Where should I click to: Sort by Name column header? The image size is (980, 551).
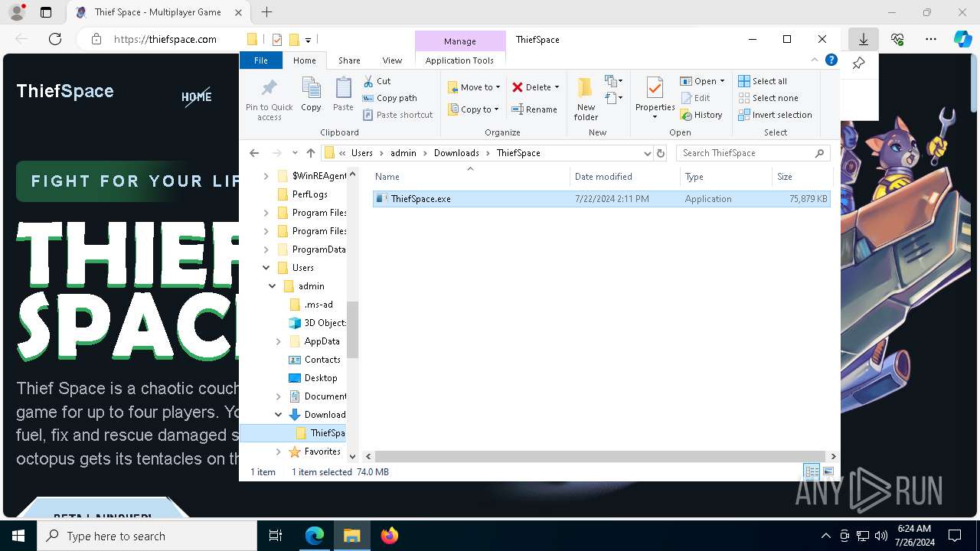tap(470, 177)
